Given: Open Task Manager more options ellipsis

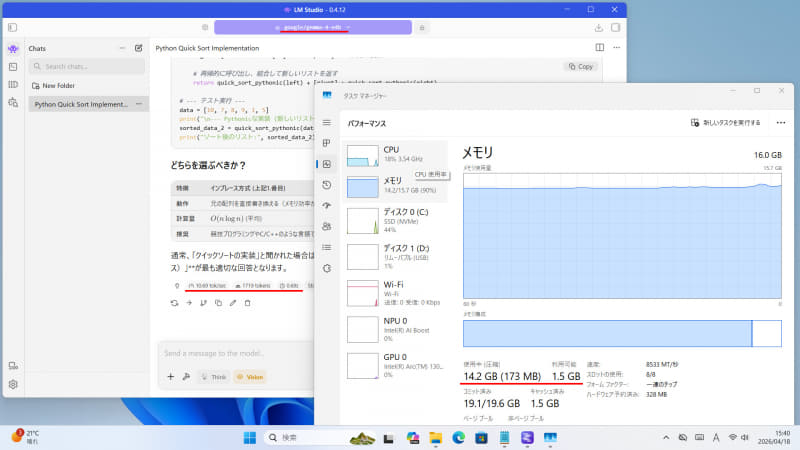Looking at the screenshot, I should pos(781,123).
